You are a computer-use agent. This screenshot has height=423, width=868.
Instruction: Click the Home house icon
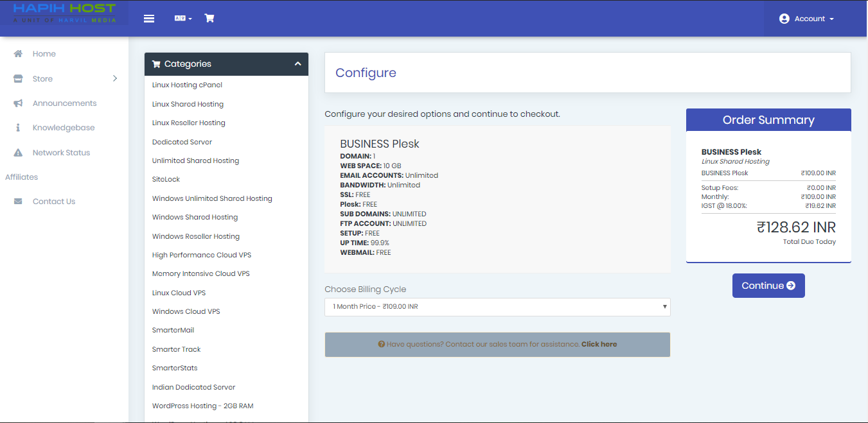(x=19, y=54)
